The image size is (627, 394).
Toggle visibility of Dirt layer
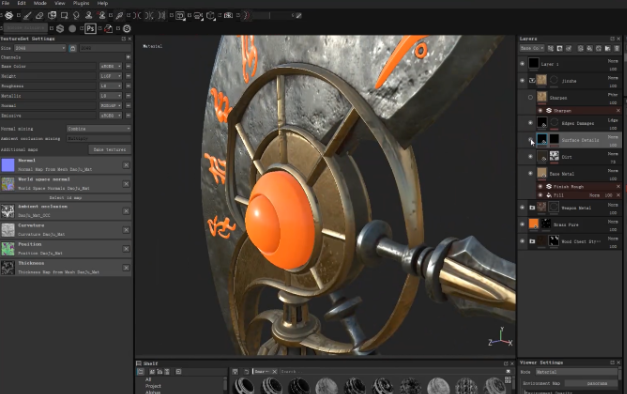[530, 157]
